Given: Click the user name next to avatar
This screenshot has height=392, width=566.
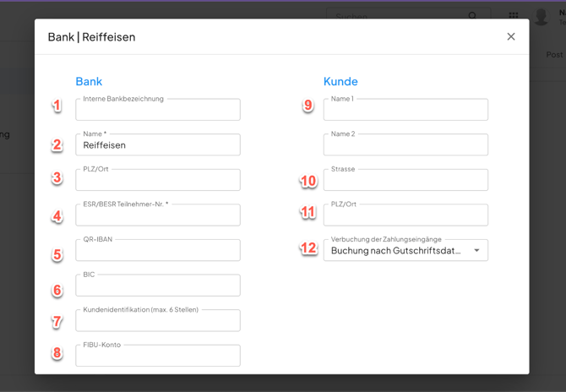Looking at the screenshot, I should point(562,15).
